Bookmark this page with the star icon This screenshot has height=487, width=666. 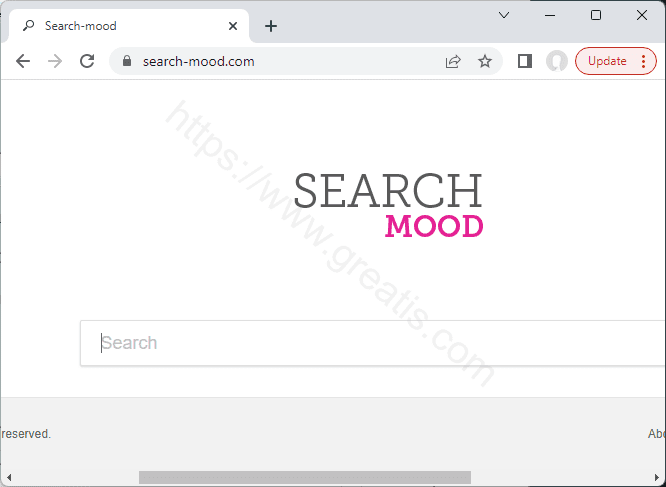tap(485, 61)
